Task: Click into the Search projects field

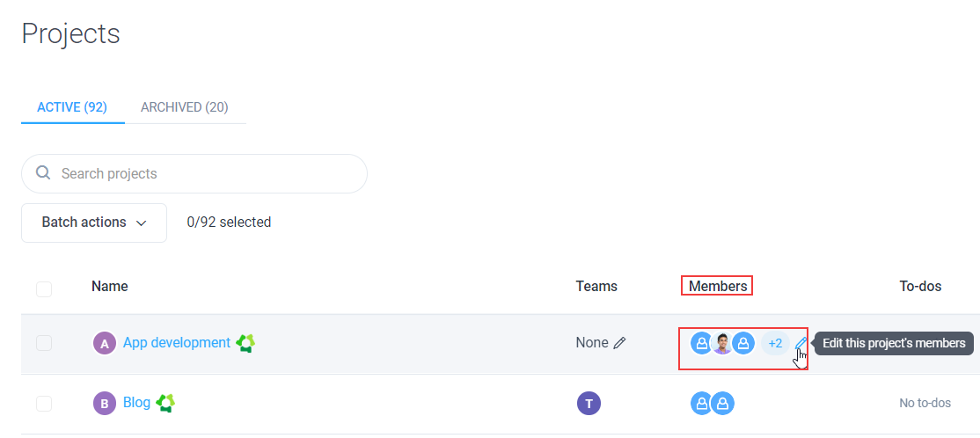Action: click(x=194, y=173)
